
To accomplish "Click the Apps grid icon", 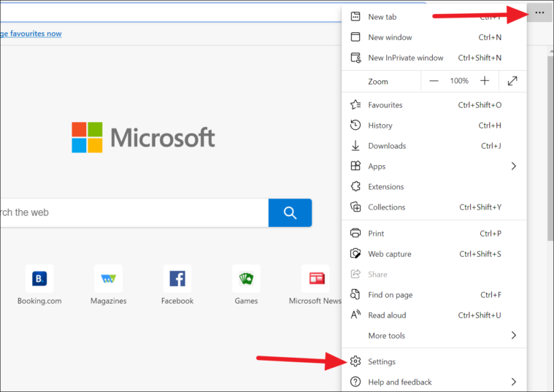I will [x=355, y=166].
